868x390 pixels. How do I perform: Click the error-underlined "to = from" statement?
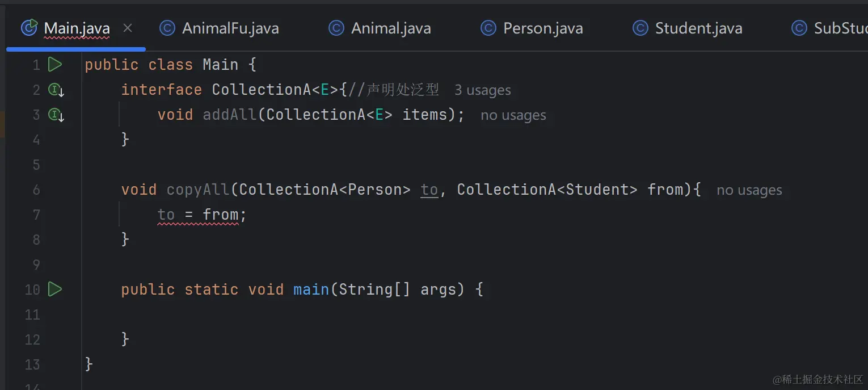point(199,215)
